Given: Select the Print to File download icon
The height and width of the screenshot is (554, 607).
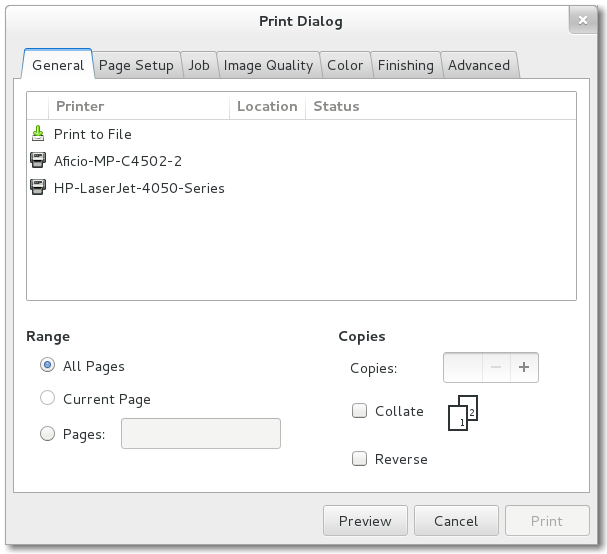Looking at the screenshot, I should pos(38,134).
